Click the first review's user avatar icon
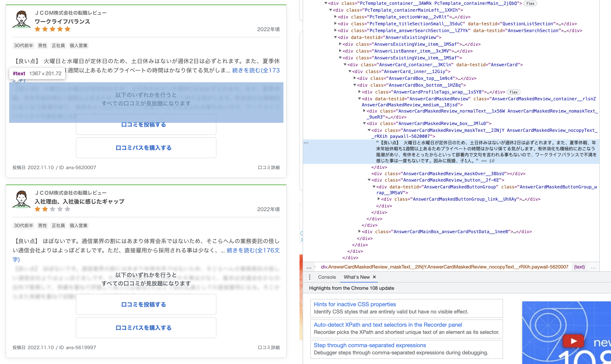The image size is (611, 364). [x=21, y=19]
